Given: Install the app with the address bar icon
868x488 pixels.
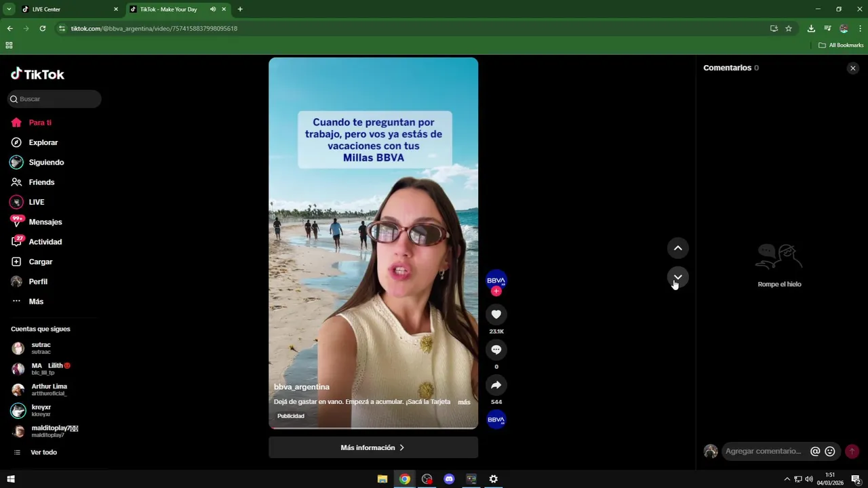Looking at the screenshot, I should (774, 28).
